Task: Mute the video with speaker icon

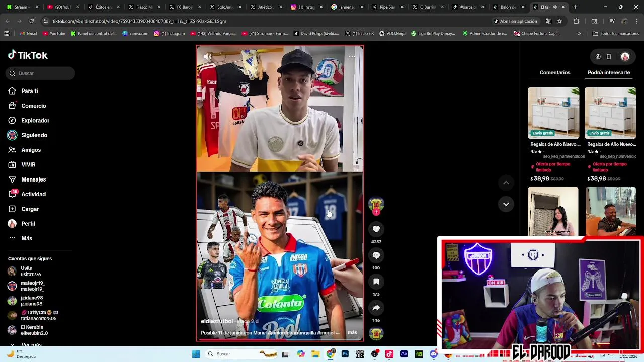Action: (x=207, y=57)
